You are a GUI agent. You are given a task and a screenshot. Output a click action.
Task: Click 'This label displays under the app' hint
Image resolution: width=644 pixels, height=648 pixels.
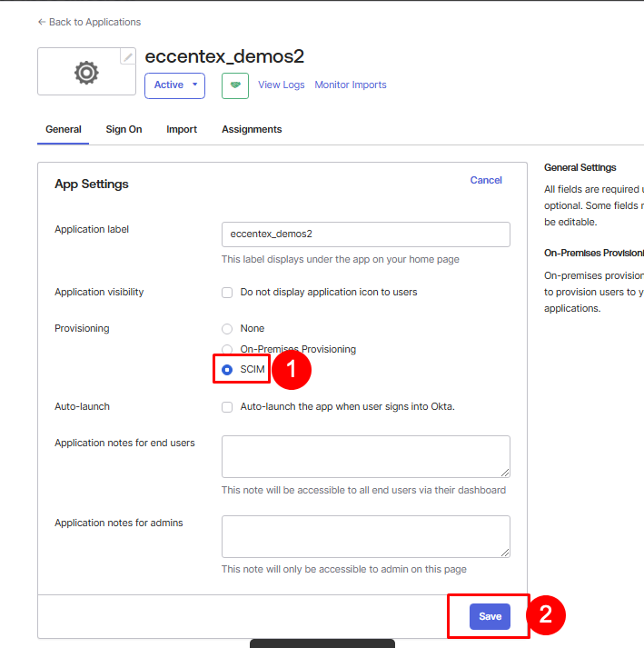click(x=340, y=260)
